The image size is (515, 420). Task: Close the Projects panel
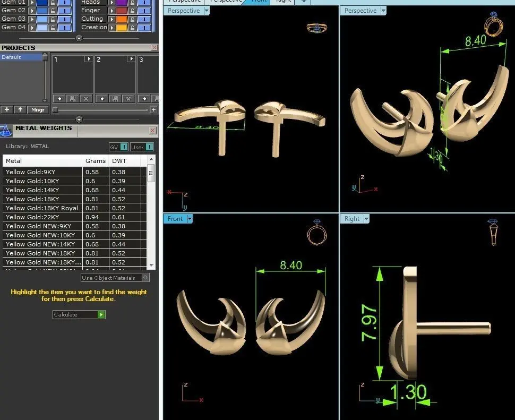(x=154, y=48)
